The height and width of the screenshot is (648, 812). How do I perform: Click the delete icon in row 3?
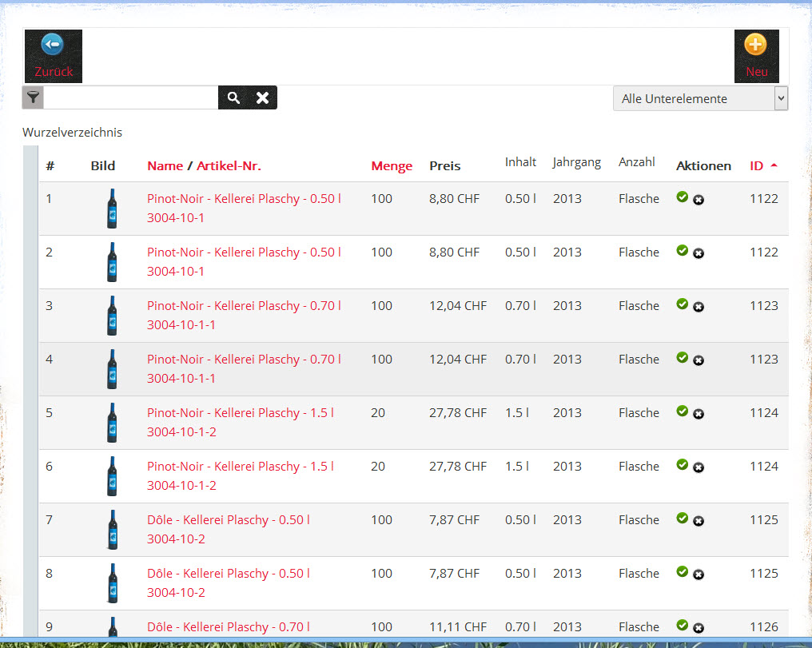[699, 307]
